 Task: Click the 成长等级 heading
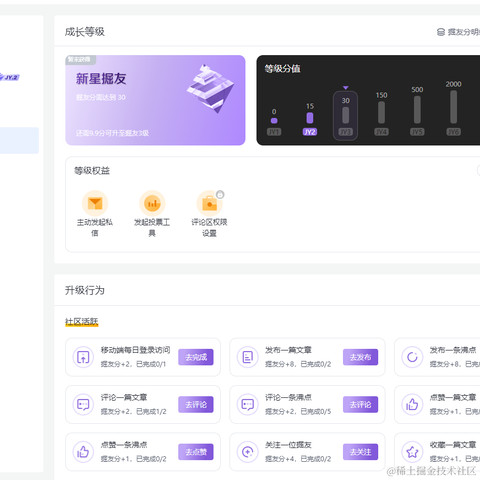pyautogui.click(x=85, y=32)
